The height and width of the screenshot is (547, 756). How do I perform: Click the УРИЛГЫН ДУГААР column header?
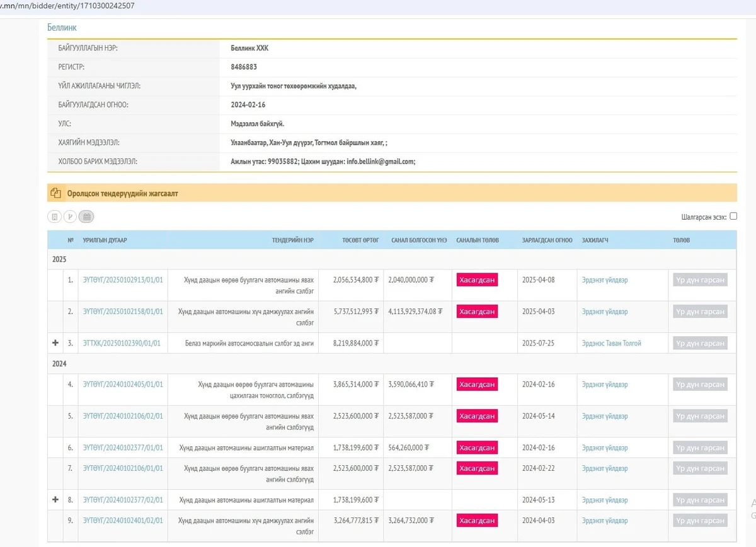105,240
